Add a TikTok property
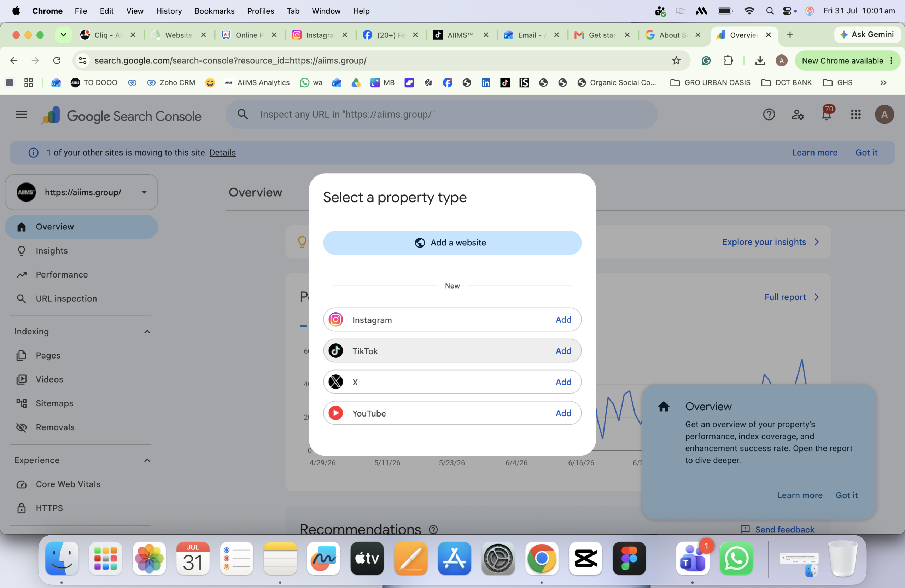 [563, 351]
